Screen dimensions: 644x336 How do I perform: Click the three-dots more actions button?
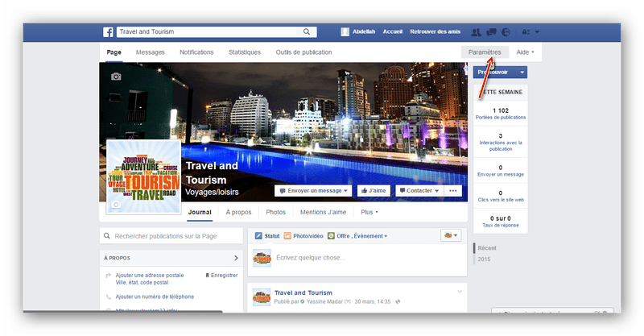pyautogui.click(x=453, y=191)
